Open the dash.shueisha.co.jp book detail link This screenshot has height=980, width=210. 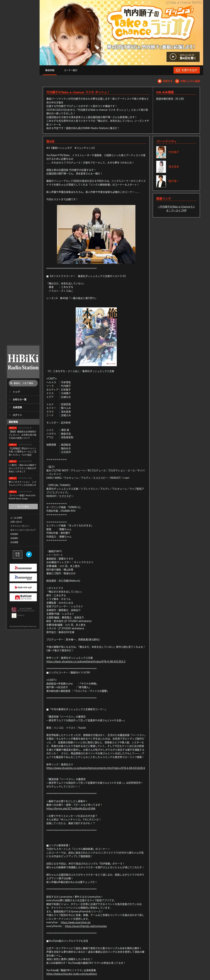[86, 661]
